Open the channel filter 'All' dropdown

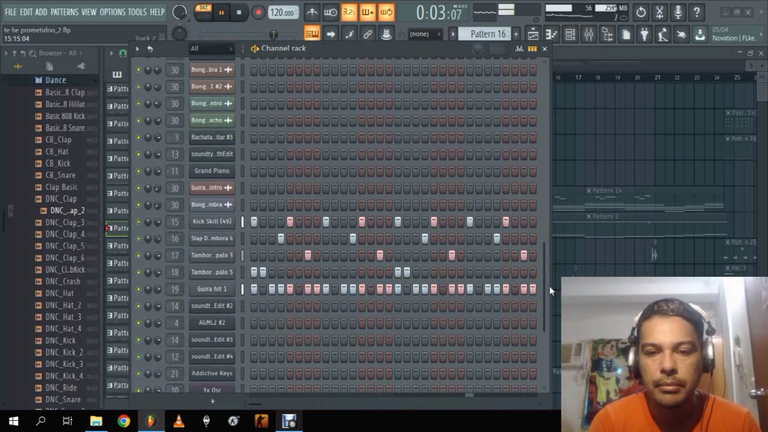coord(212,48)
